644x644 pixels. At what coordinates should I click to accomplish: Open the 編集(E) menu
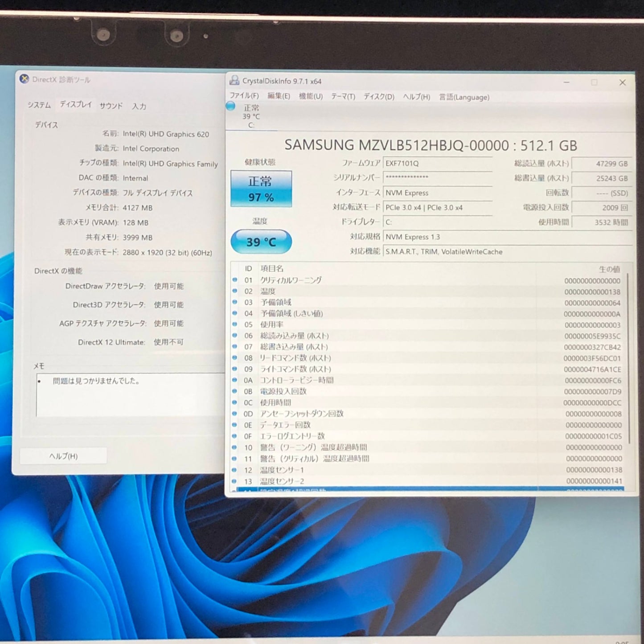click(279, 96)
